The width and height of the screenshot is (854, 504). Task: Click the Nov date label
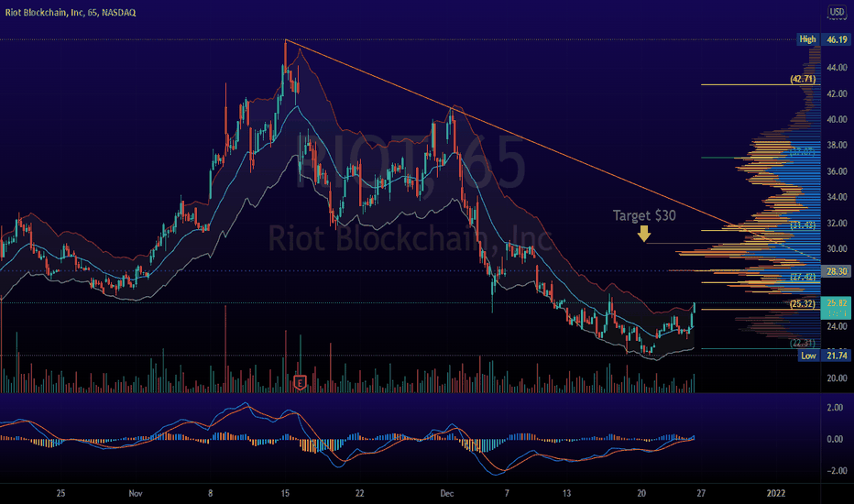[136, 493]
